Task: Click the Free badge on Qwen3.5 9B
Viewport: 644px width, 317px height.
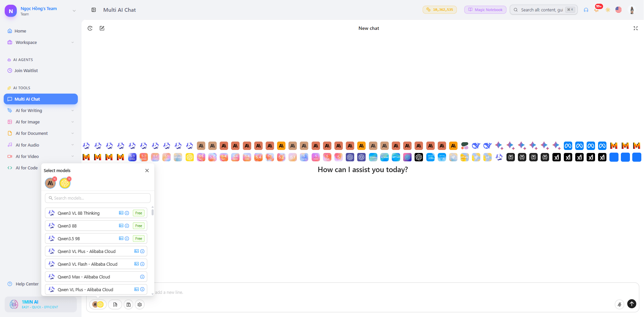Action: [139, 239]
